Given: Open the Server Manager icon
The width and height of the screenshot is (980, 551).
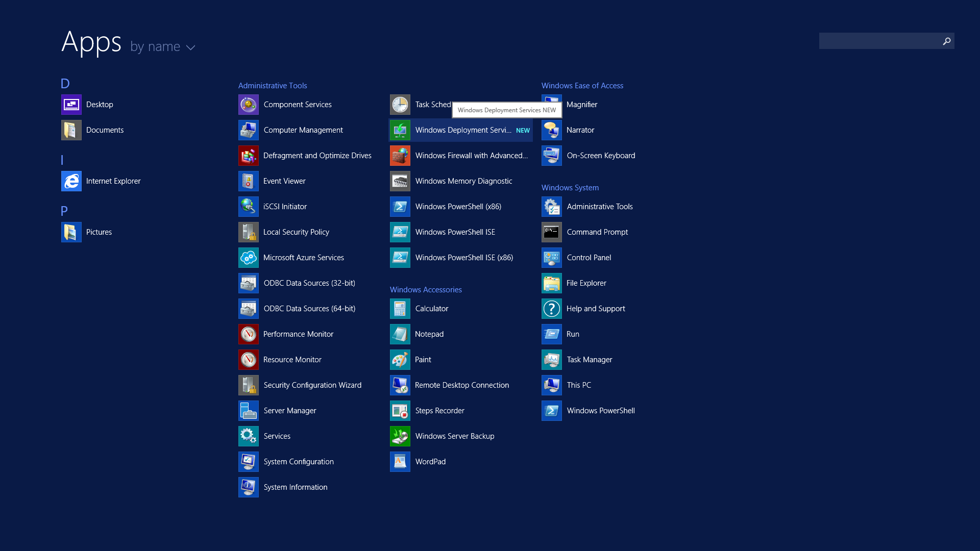Looking at the screenshot, I should coord(249,411).
